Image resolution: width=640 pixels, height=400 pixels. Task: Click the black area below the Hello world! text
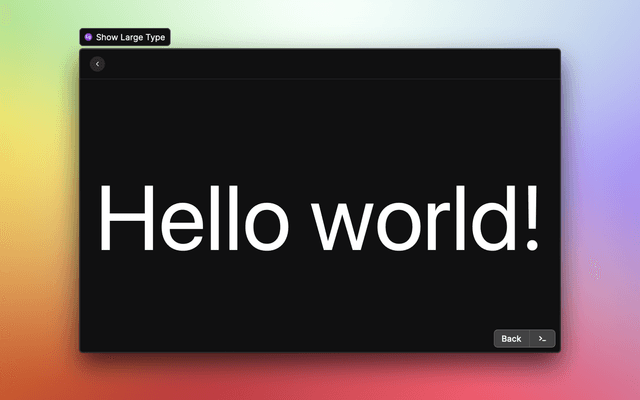320,295
